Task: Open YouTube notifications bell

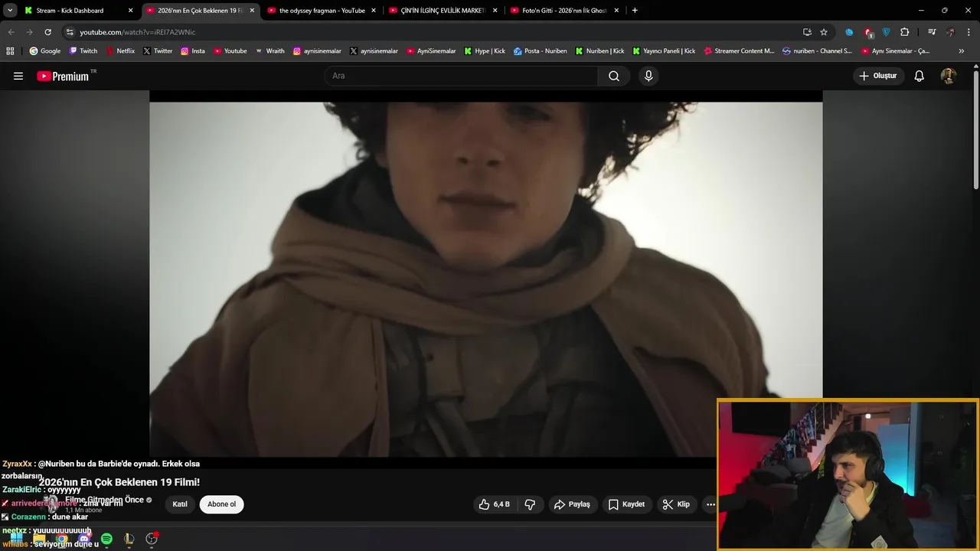Action: (920, 76)
